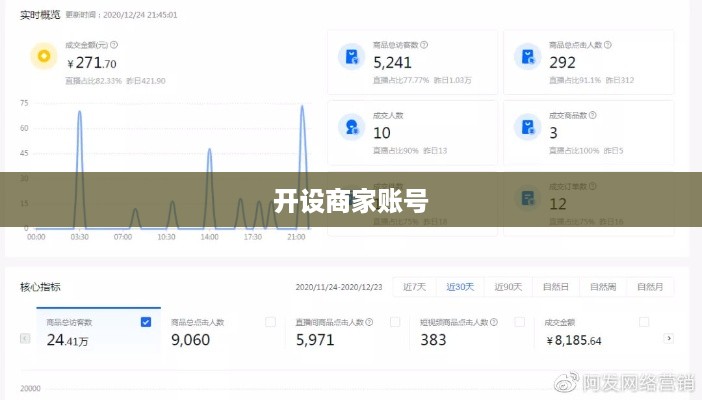Click the 5,241 visitor count value

click(x=392, y=63)
